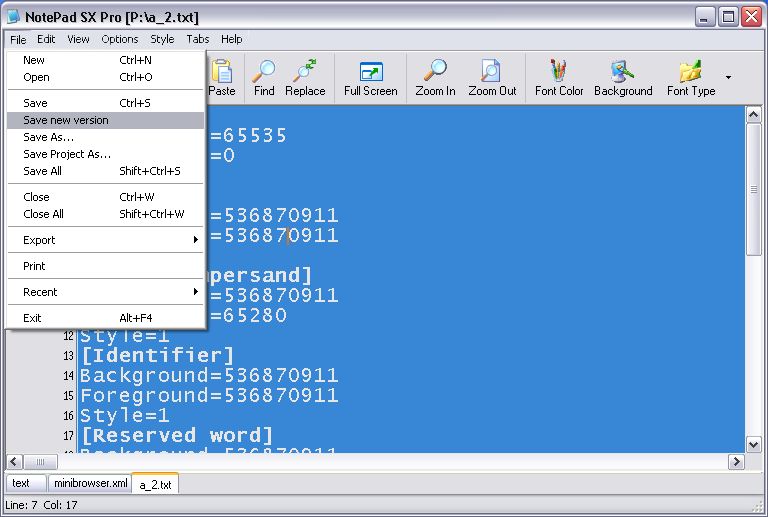Click the =65535 value in editor
The image size is (768, 517).
point(248,136)
